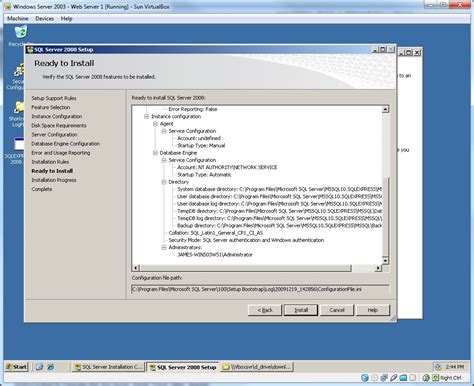This screenshot has height=386, width=474.
Task: Click the tree scroll up arrow
Action: coord(385,109)
